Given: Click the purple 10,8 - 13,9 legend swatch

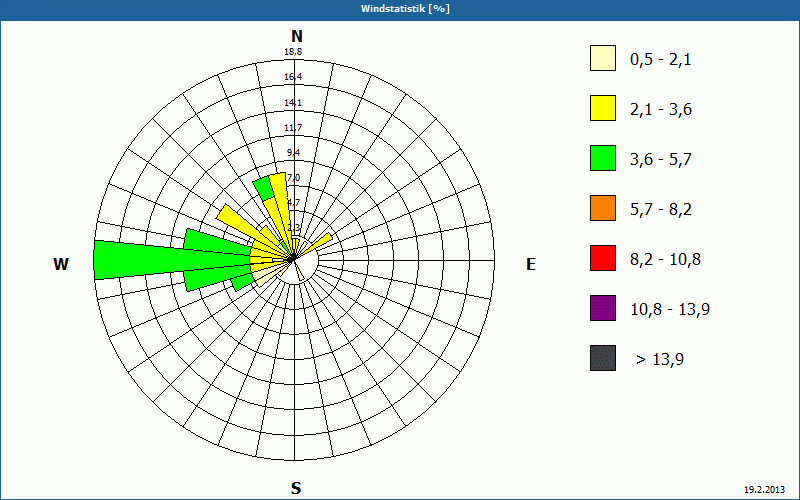Looking at the screenshot, I should (x=603, y=308).
